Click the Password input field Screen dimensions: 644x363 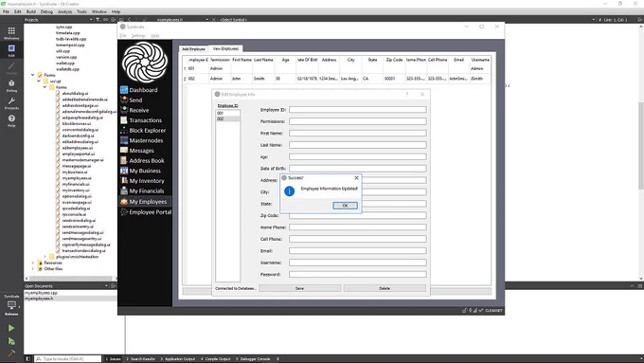[x=357, y=274]
